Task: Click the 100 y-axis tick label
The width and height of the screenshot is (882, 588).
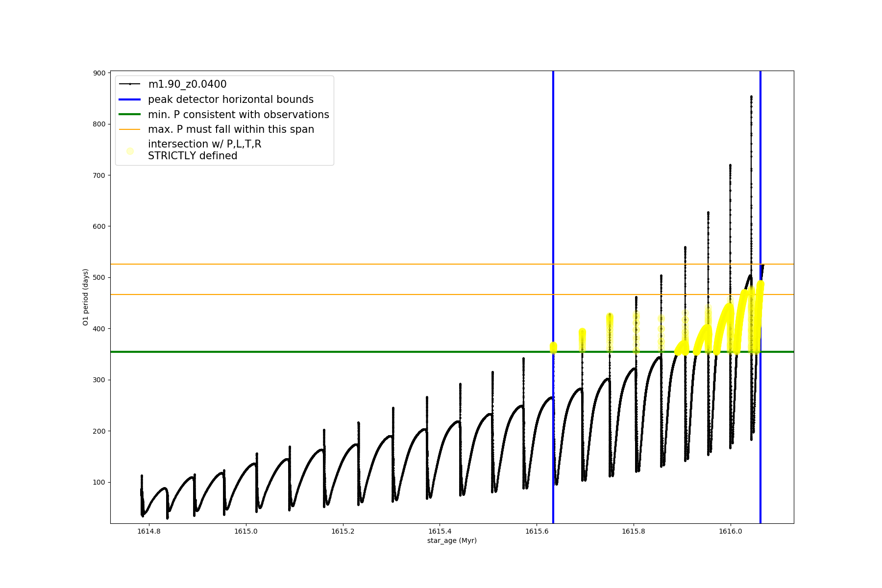Action: click(x=99, y=482)
